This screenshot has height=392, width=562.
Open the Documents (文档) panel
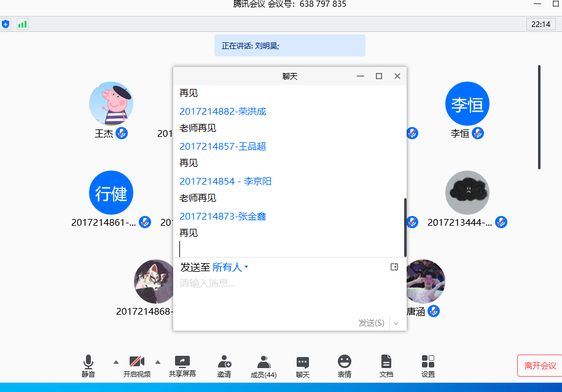[386, 366]
